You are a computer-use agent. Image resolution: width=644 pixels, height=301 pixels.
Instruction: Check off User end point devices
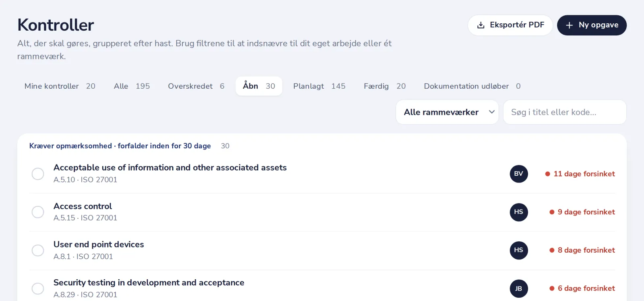tap(38, 250)
